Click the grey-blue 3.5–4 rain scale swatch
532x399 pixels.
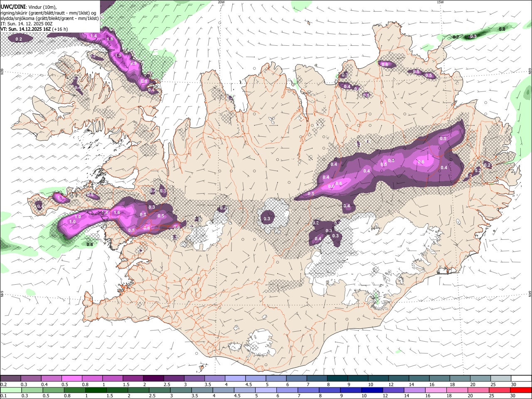202,390
